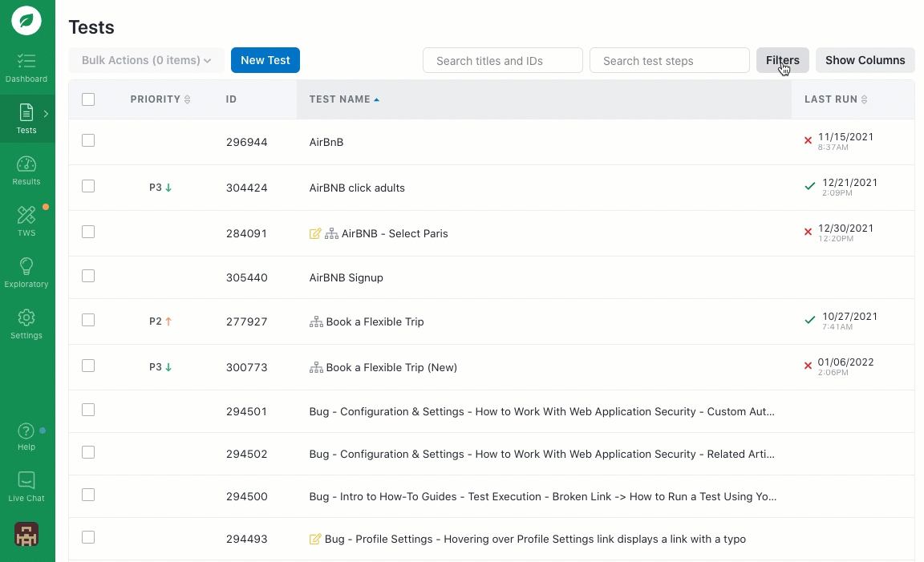This screenshot has height=562, width=924.
Task: Open the AirBNB click adults test
Action: tap(357, 188)
